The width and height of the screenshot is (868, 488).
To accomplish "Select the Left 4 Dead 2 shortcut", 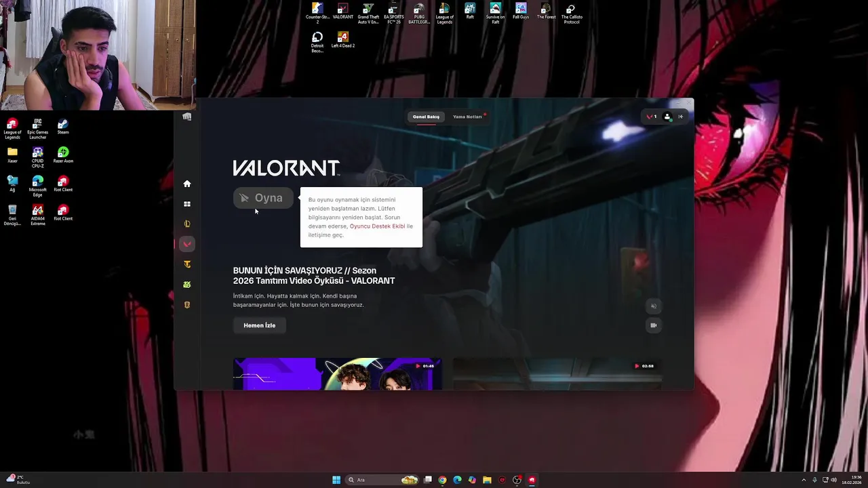I will coord(343,40).
